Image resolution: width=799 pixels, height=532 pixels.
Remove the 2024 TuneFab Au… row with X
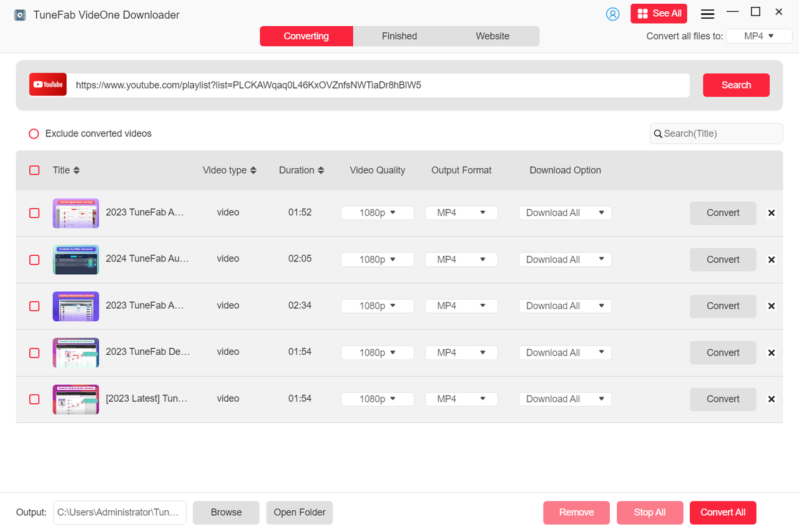point(772,259)
